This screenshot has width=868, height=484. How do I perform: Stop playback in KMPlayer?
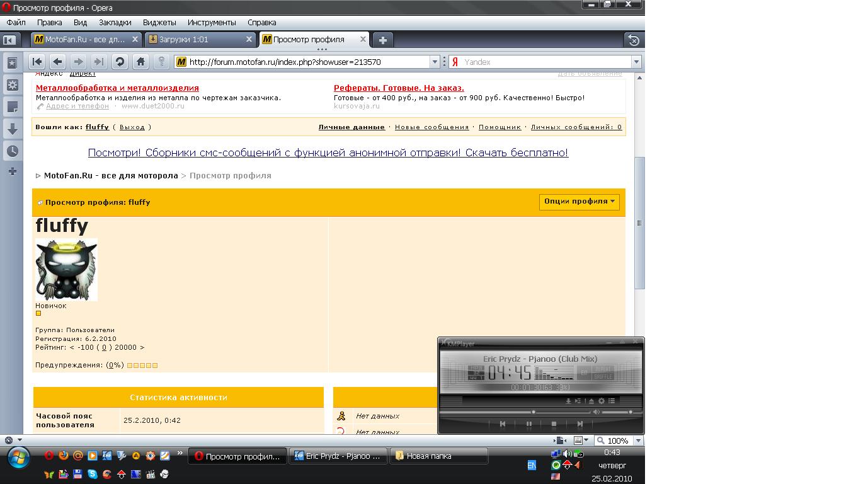click(554, 424)
